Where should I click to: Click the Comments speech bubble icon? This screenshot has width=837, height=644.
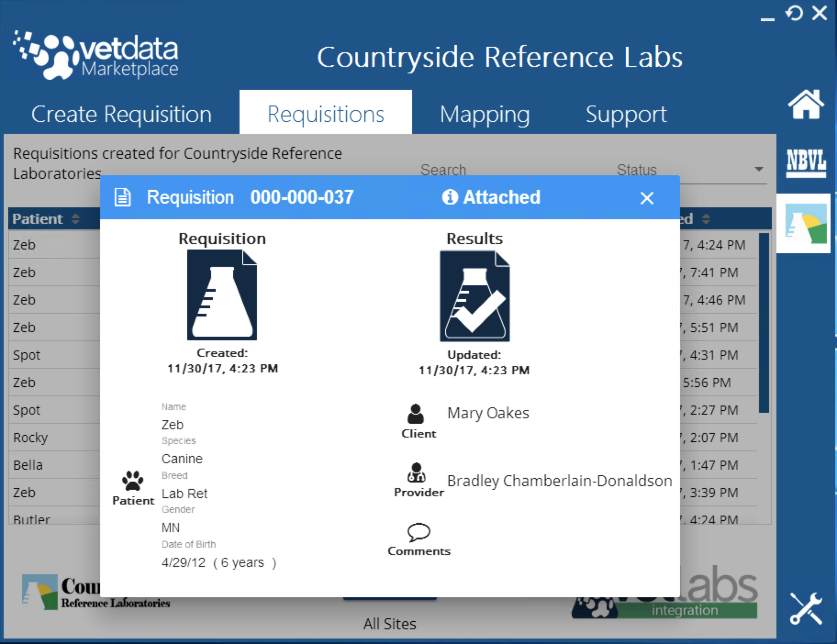tap(419, 532)
